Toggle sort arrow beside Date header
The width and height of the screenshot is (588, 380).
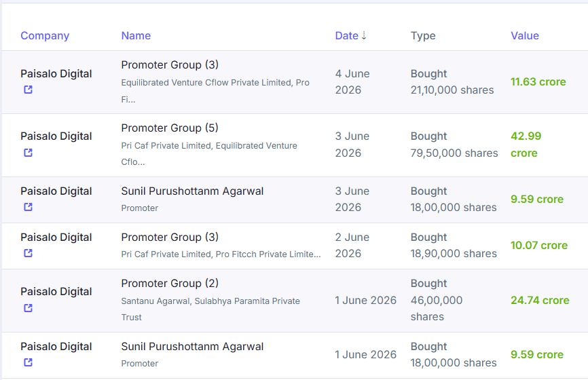coord(364,35)
